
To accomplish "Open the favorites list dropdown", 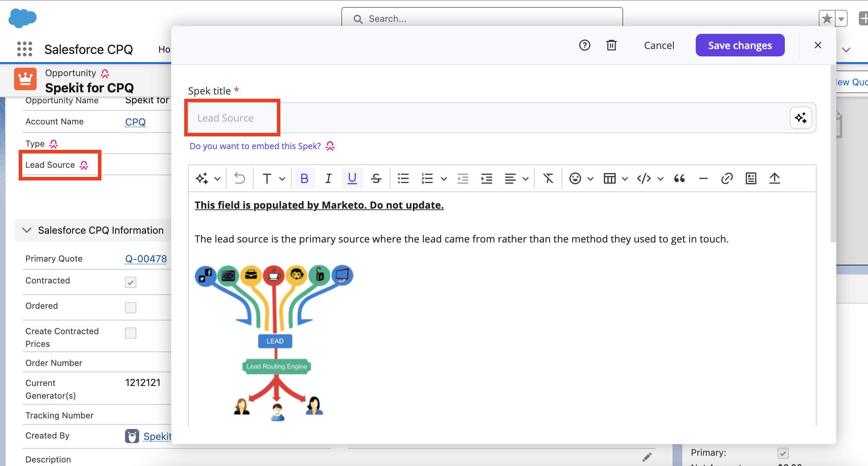I will [x=841, y=19].
